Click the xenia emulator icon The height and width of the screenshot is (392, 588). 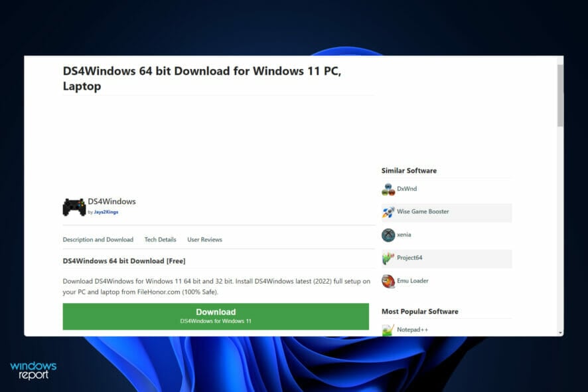(x=387, y=235)
